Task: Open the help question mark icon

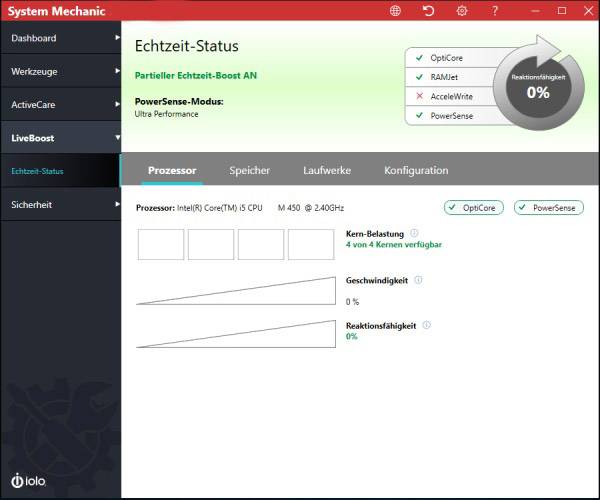Action: (494, 11)
